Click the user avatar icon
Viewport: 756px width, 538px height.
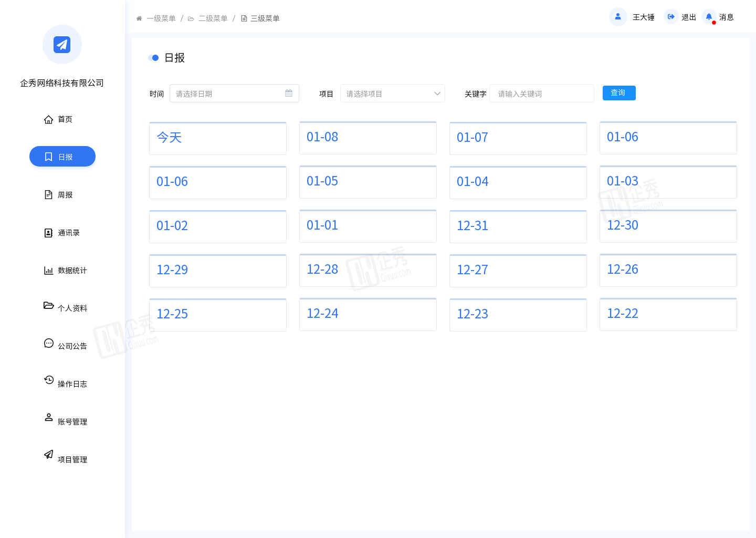click(x=618, y=17)
